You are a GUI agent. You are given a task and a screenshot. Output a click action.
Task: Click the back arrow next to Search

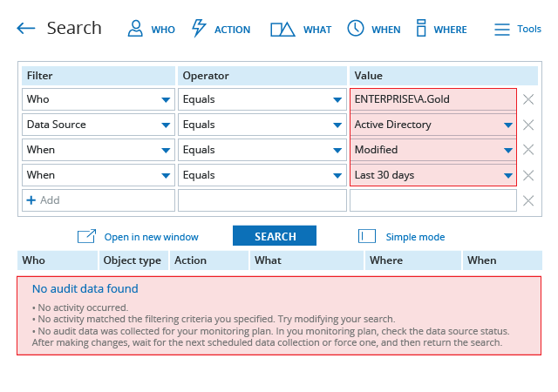[25, 29]
